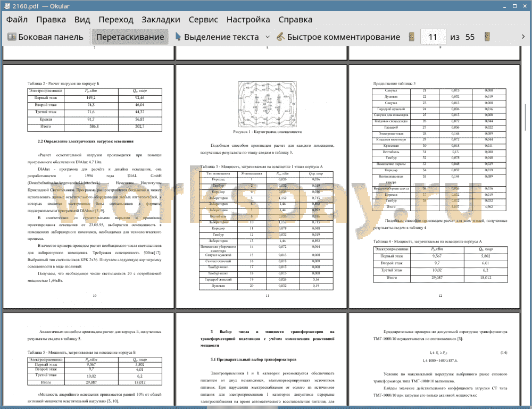Click the '149,2' cell in Таблица 2
Viewport: 532px width, 409px height.
tap(91, 98)
